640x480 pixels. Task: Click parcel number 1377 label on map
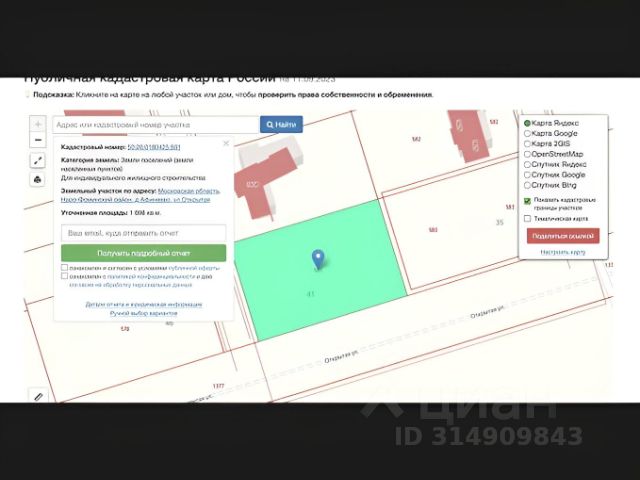tap(219, 386)
